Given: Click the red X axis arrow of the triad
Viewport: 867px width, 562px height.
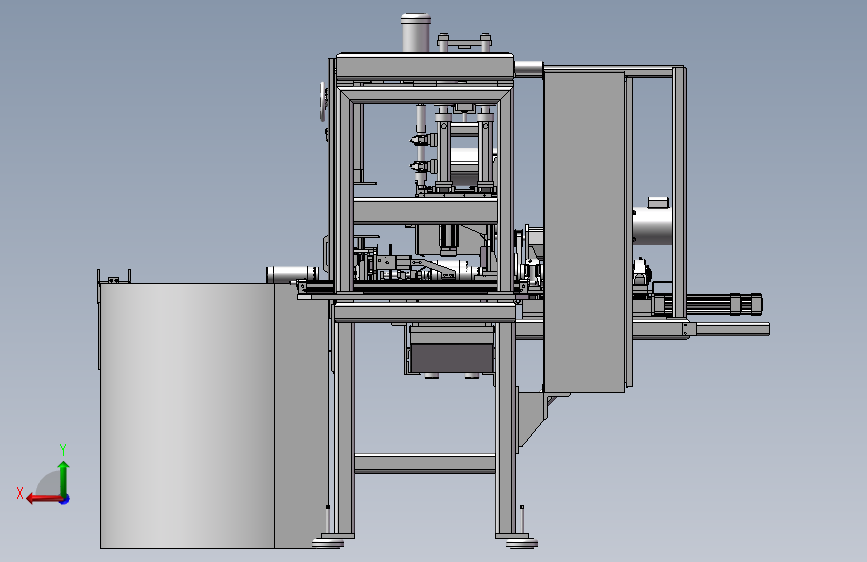Looking at the screenshot, I should click(43, 499).
